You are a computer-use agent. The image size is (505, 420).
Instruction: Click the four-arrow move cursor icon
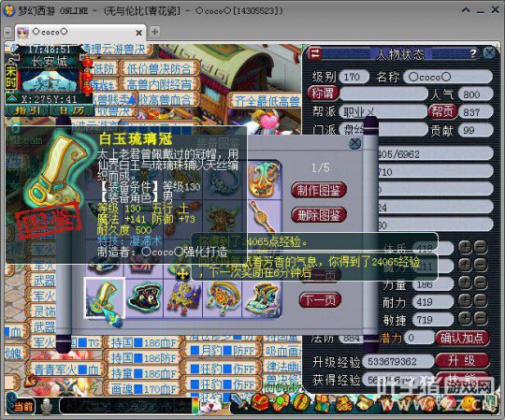(182, 274)
